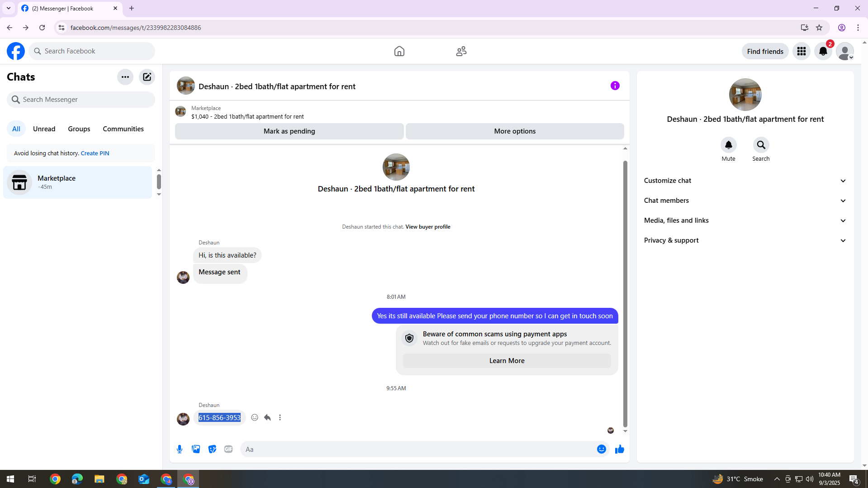Screen dimensions: 868x488
Task: Open the notifications bell
Action: coord(823,51)
